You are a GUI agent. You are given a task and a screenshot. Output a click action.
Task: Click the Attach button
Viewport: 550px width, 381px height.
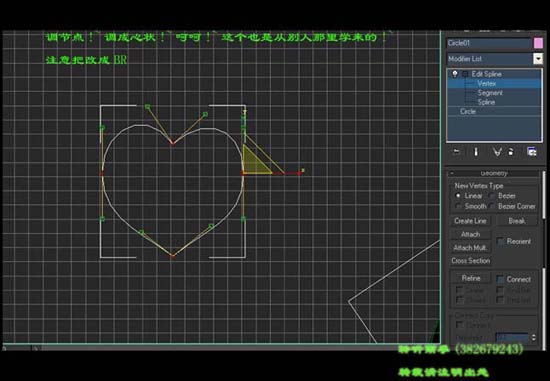tap(470, 234)
